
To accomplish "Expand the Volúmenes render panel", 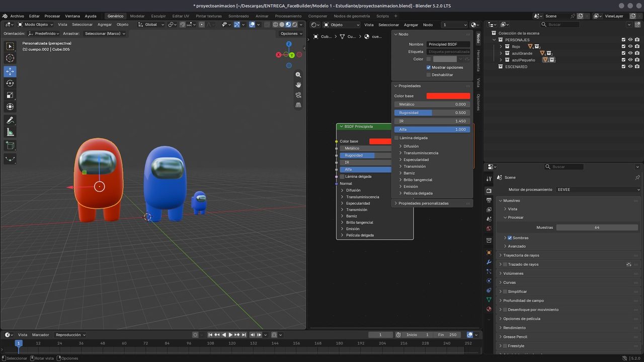I will 513,274.
